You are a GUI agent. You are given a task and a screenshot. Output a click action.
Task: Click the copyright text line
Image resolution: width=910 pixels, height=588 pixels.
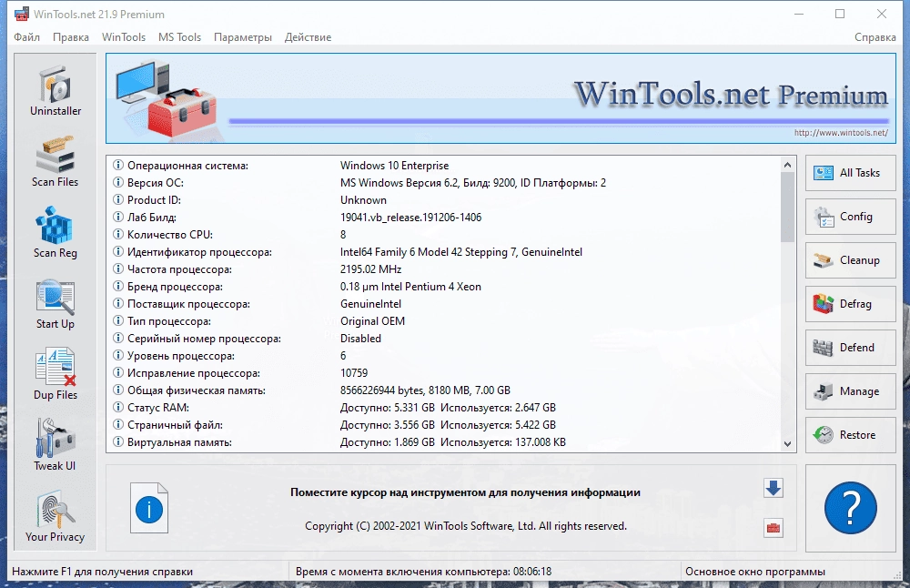[x=465, y=526]
